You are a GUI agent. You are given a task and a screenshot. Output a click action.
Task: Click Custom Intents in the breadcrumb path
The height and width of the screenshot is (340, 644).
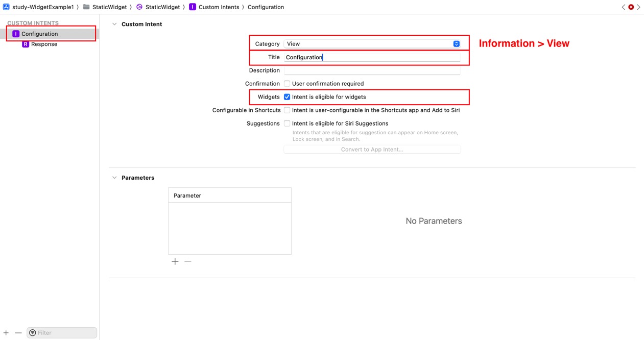[219, 7]
